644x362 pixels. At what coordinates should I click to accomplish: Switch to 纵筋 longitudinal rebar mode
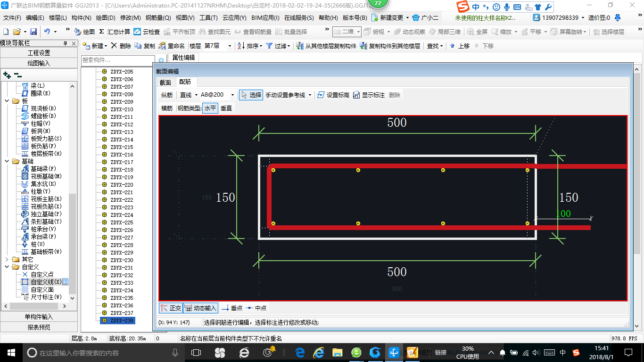[167, 95]
